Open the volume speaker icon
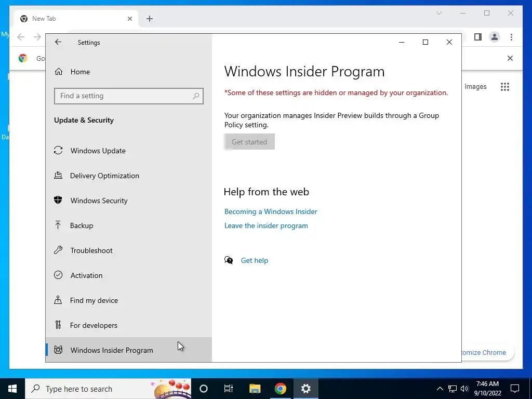This screenshot has width=532, height=399. tap(464, 389)
